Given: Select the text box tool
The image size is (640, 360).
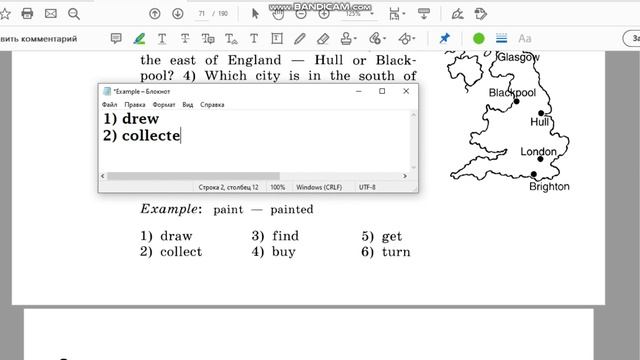Looking at the screenshot, I should (x=277, y=38).
